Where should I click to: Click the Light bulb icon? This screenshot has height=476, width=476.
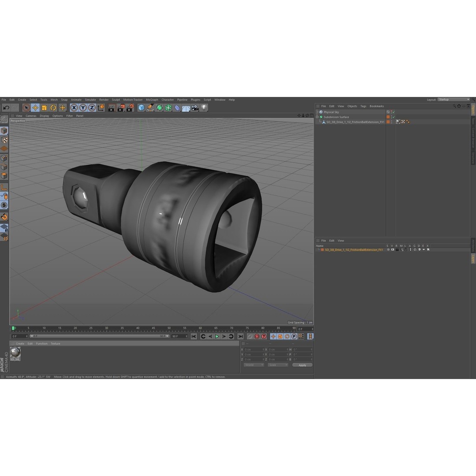pos(204,108)
